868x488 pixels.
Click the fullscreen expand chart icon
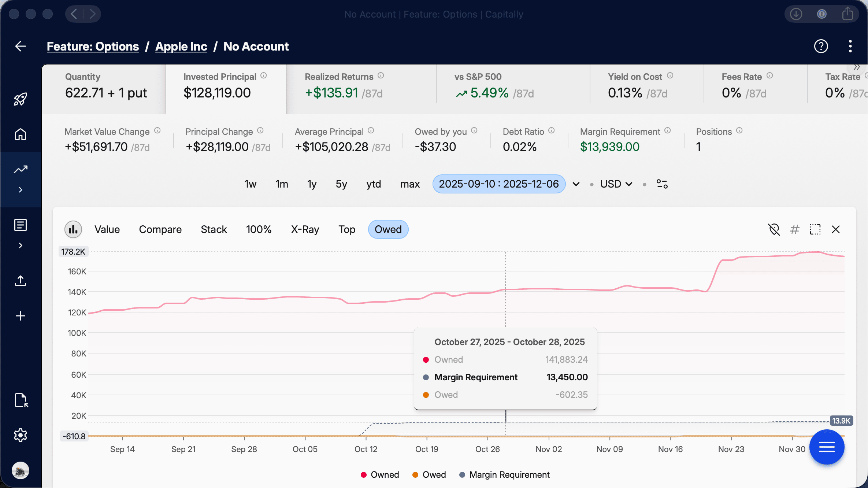(x=815, y=229)
